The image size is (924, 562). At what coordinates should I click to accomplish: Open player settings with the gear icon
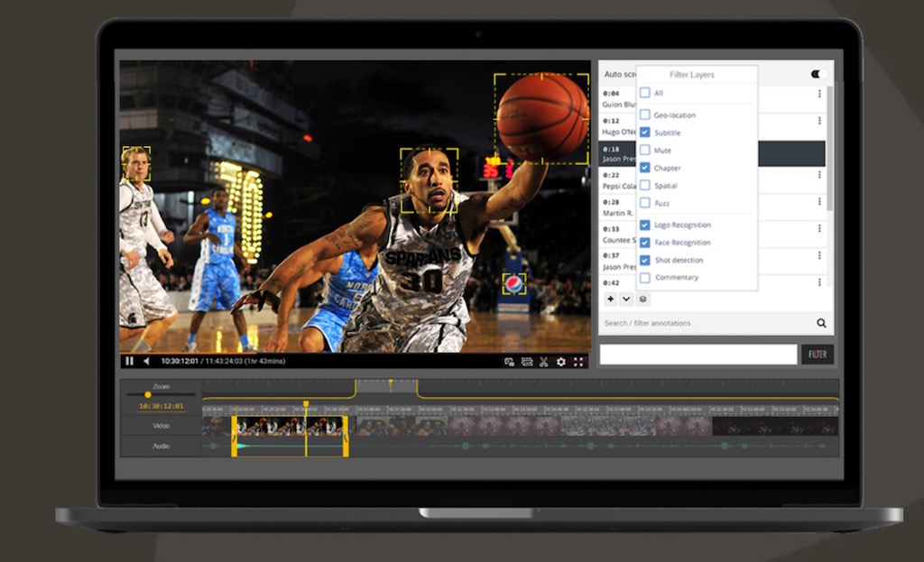coord(561,362)
